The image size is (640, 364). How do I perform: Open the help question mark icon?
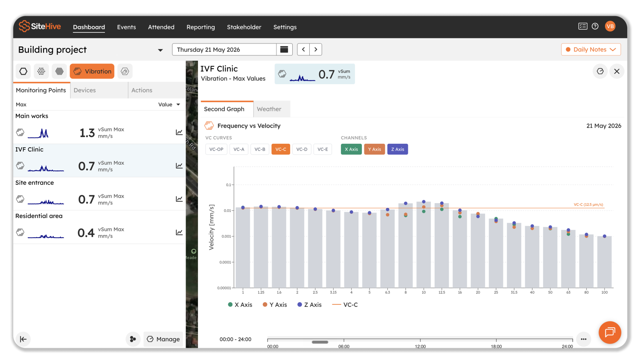click(x=595, y=26)
